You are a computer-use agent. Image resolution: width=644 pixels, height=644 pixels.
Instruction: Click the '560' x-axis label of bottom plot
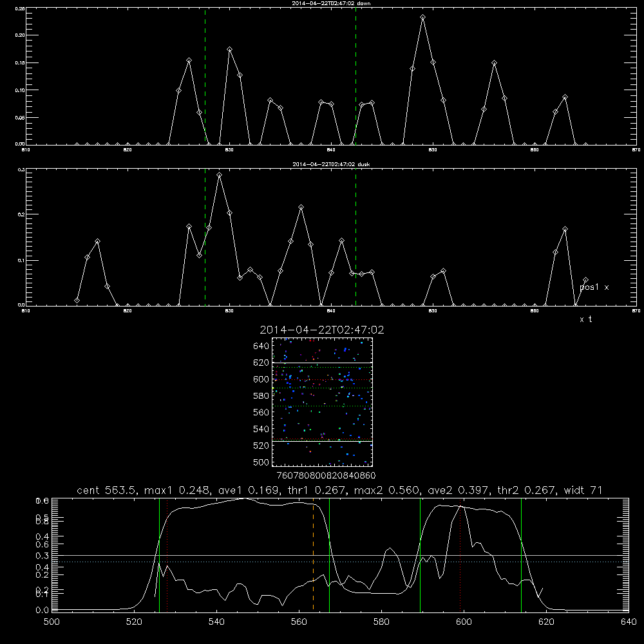(x=299, y=622)
